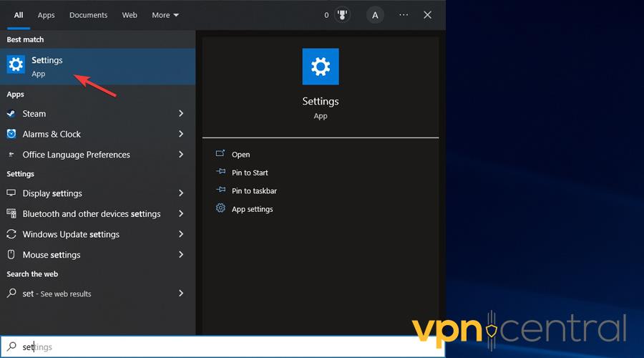The width and height of the screenshot is (644, 358).
Task: Open the More filter dropdown
Action: pos(165,15)
